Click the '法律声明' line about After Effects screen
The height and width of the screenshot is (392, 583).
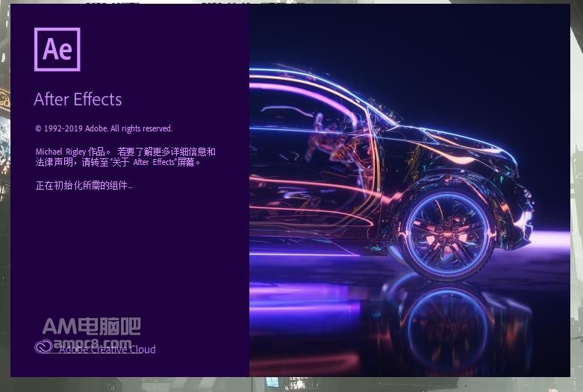pos(118,162)
